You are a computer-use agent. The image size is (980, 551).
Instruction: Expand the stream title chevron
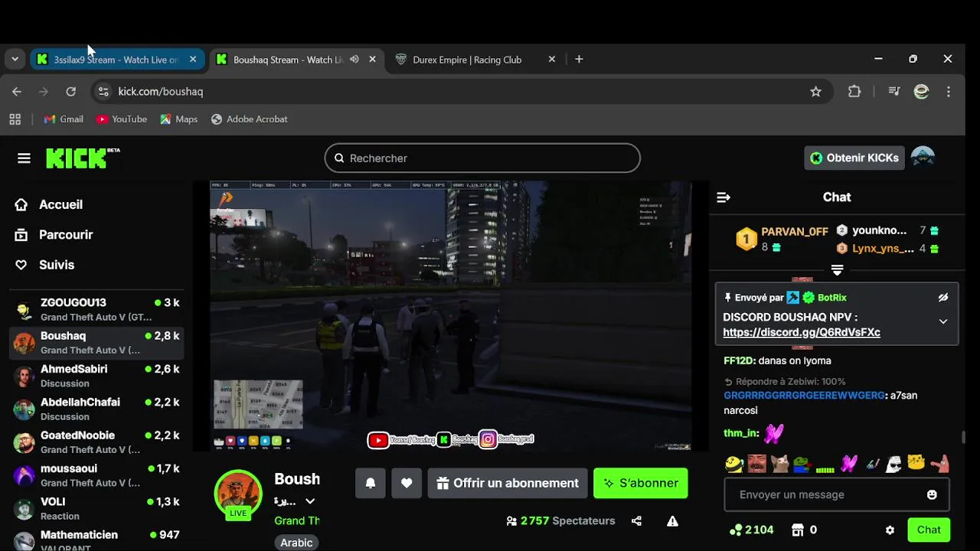(x=310, y=501)
